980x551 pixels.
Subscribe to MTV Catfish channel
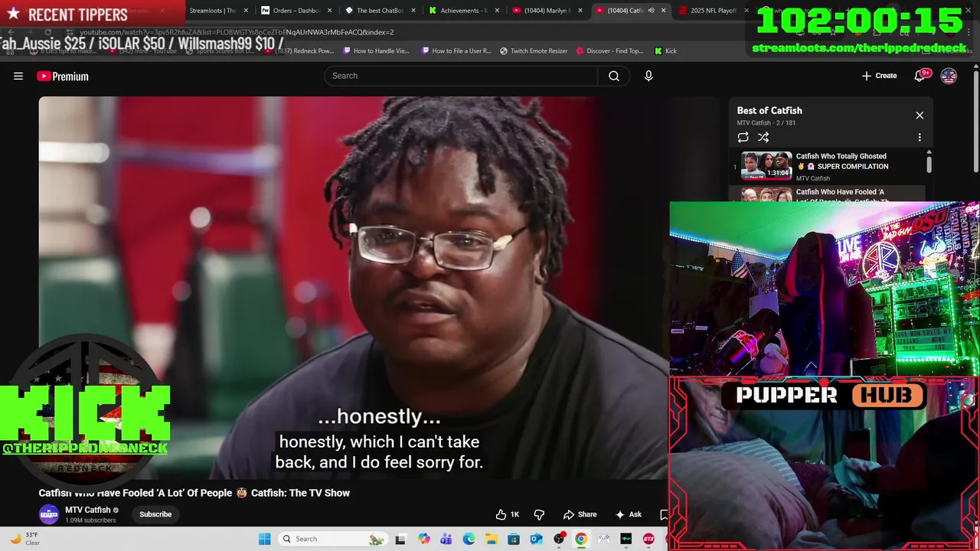(155, 514)
